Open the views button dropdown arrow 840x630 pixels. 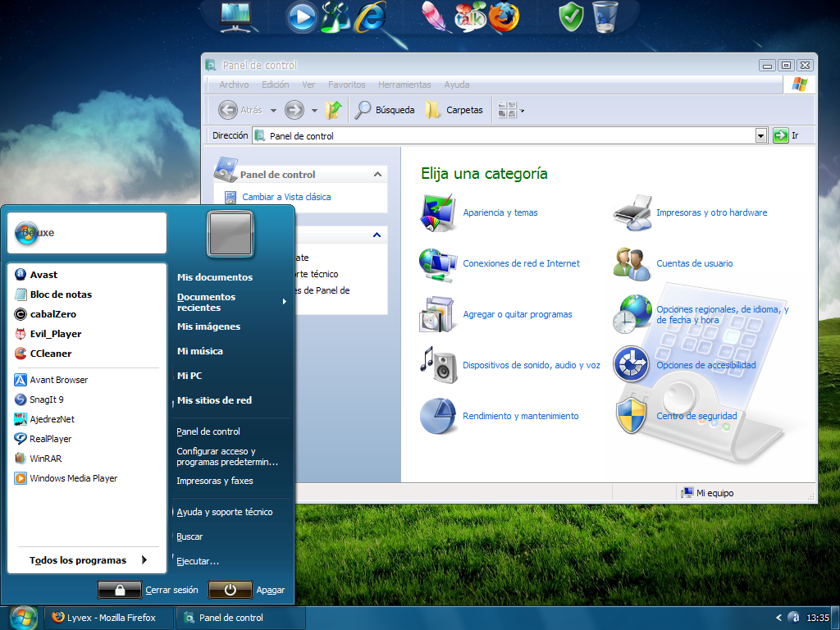[523, 111]
